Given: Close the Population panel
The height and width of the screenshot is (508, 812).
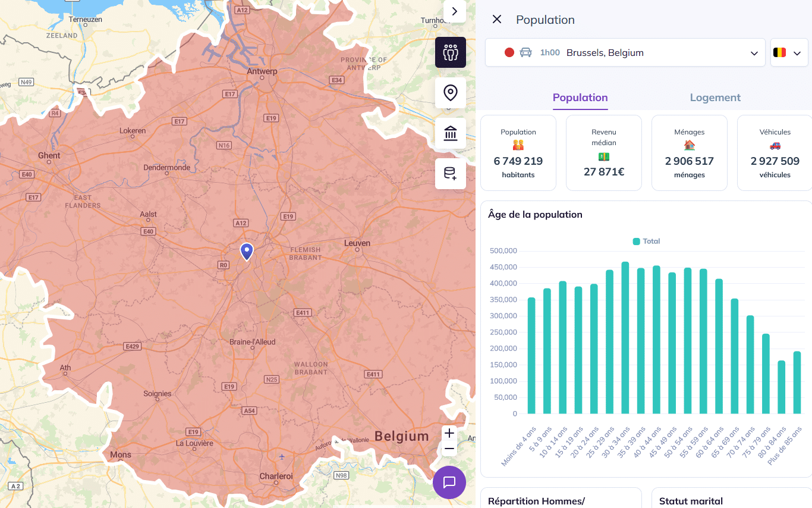Looking at the screenshot, I should point(496,19).
